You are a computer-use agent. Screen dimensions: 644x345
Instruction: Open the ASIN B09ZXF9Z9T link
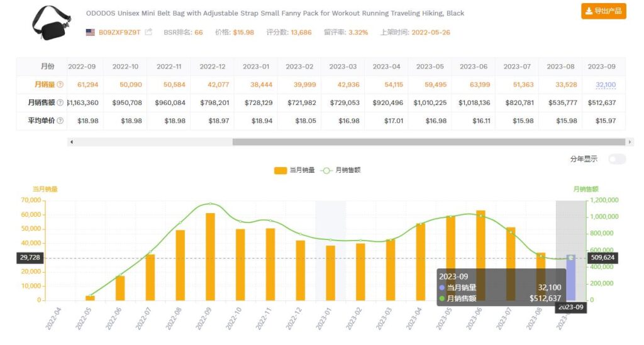point(119,32)
